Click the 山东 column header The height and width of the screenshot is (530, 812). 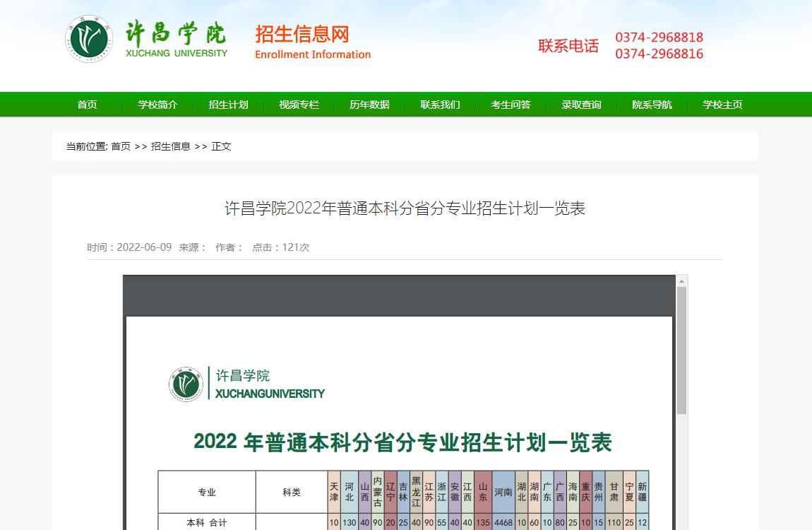483,492
